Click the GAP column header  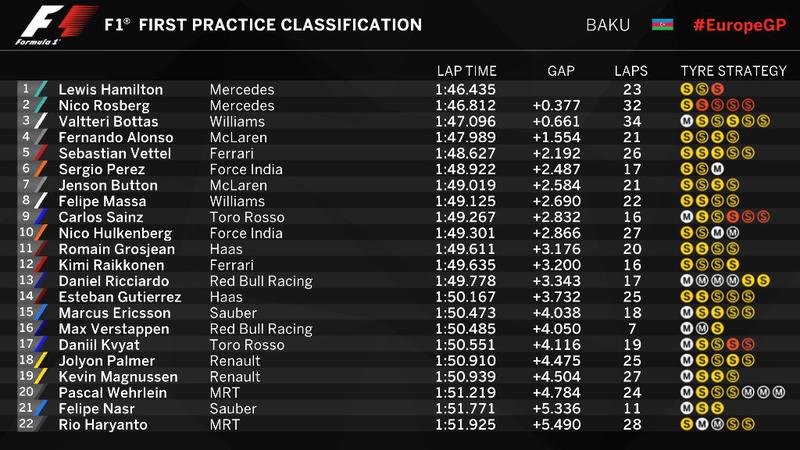(x=561, y=71)
